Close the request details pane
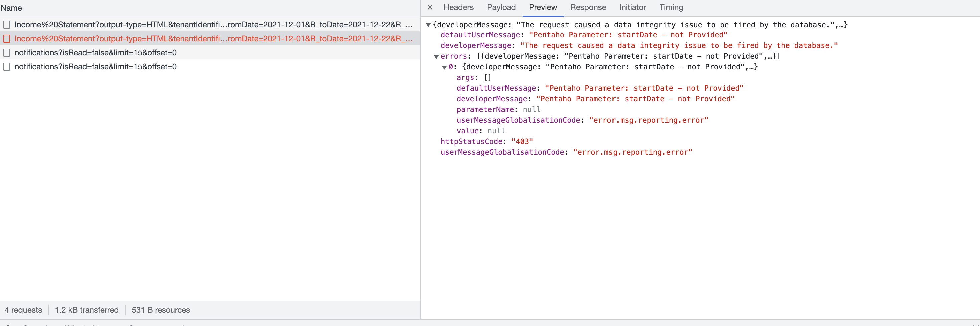 click(430, 7)
